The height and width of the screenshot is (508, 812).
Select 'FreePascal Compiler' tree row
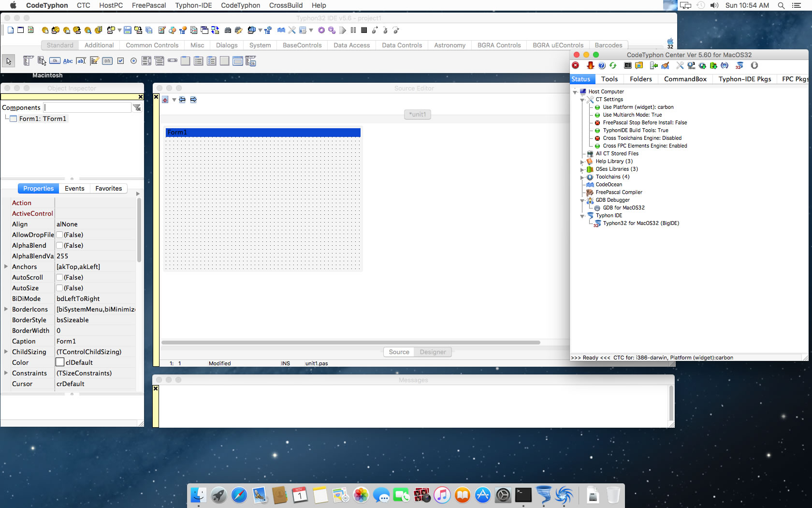point(619,192)
